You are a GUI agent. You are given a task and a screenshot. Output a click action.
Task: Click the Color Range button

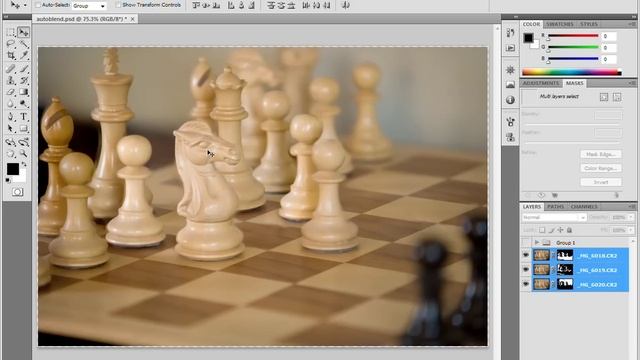click(x=601, y=168)
